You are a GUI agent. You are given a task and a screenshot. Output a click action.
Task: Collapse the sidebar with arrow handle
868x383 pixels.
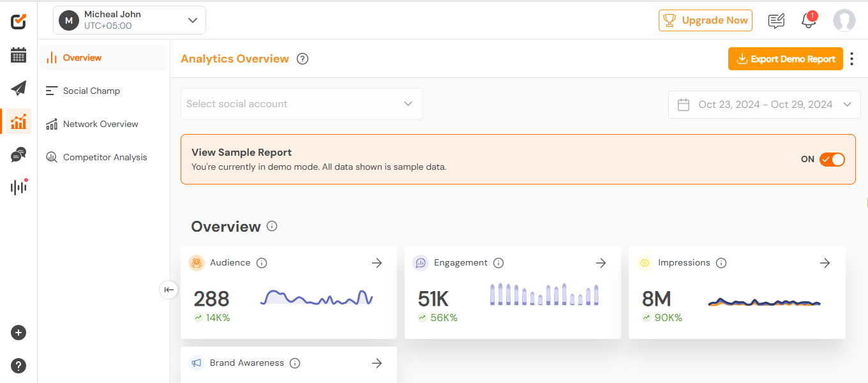pos(168,290)
